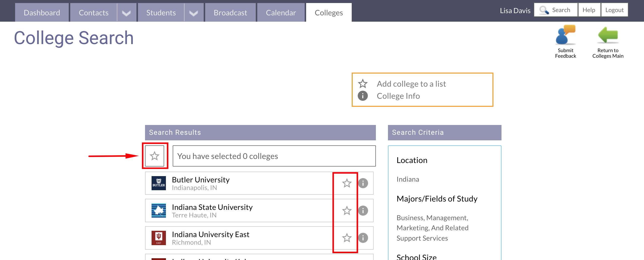Open the Submit Feedback icon
This screenshot has height=260, width=644.
[x=565, y=35]
